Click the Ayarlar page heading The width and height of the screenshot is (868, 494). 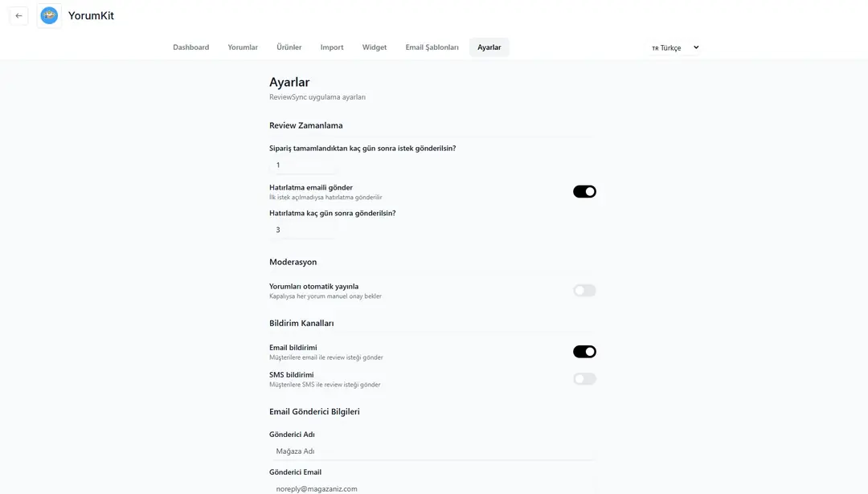tap(289, 82)
